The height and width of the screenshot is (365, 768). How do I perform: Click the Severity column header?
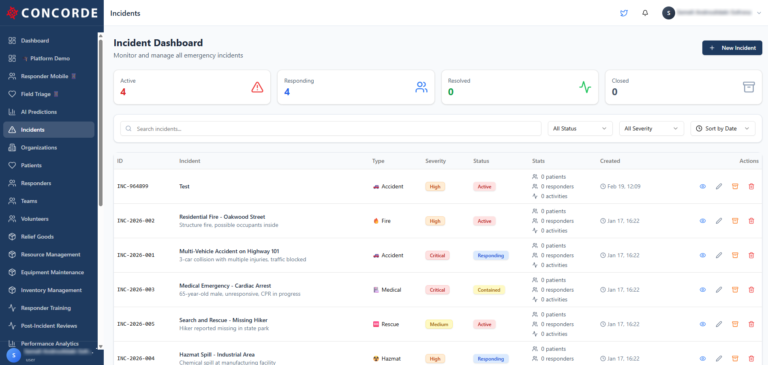[x=435, y=161]
